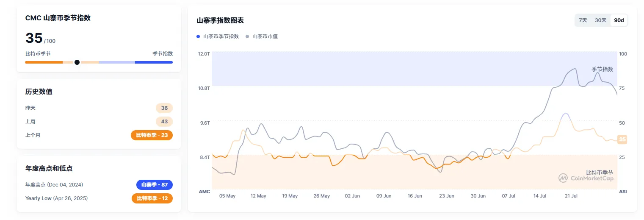This screenshot has width=644, height=220.
Task: Click the 比特币季 - 12 yearly low badge
Action: tap(152, 198)
